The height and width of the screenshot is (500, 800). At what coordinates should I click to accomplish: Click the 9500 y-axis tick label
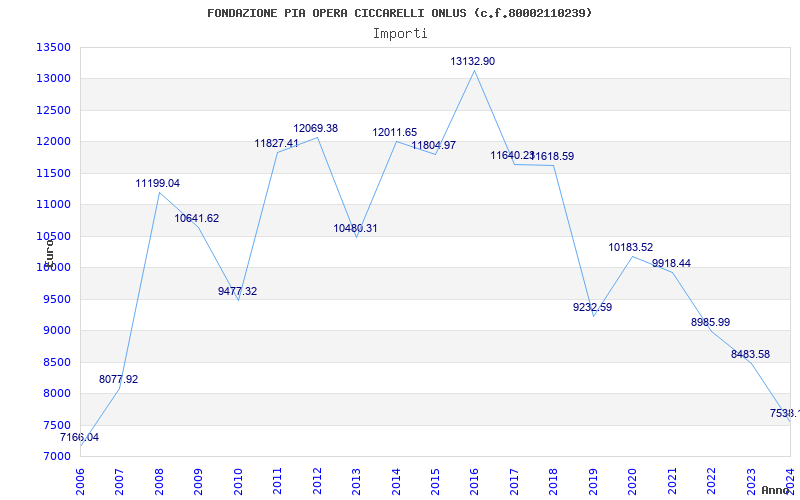(56, 299)
